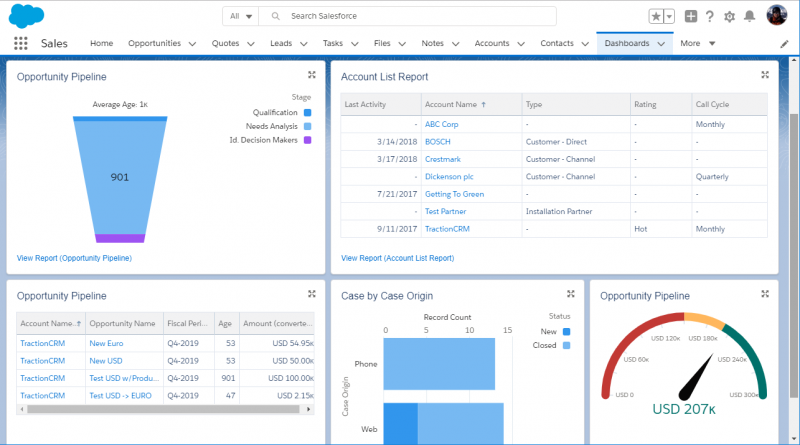This screenshot has height=445, width=800.
Task: Click the Closed status legend swatch
Action: (566, 345)
